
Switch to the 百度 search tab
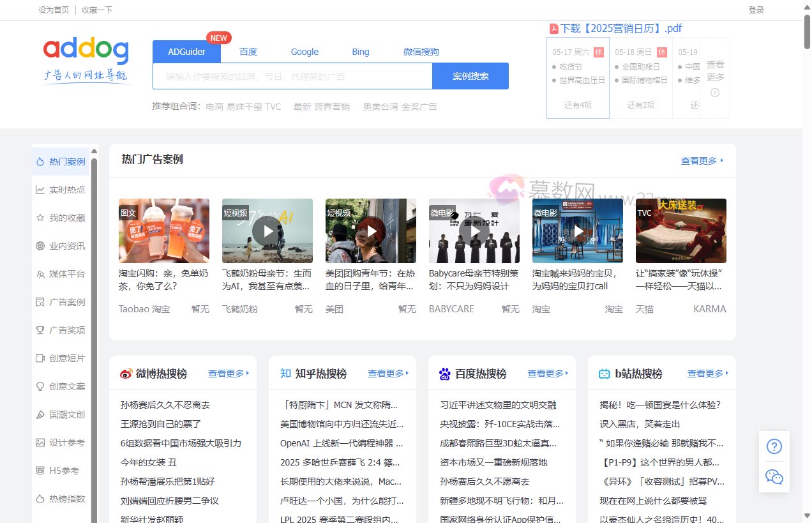(248, 52)
